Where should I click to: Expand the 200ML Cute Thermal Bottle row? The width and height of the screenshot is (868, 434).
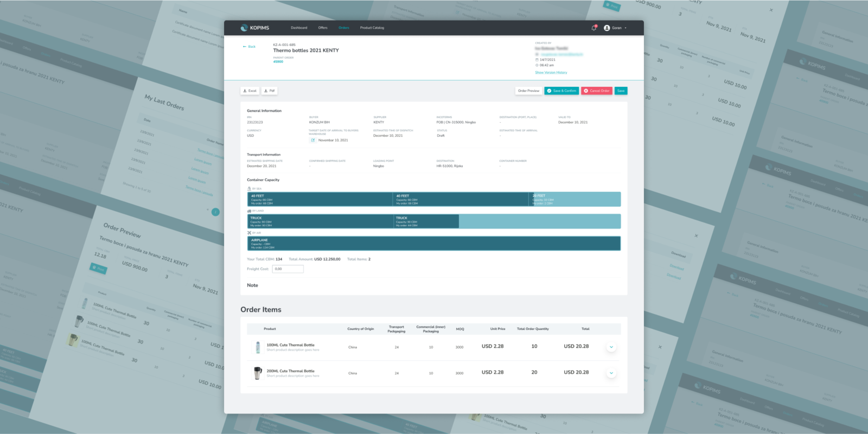tap(611, 373)
